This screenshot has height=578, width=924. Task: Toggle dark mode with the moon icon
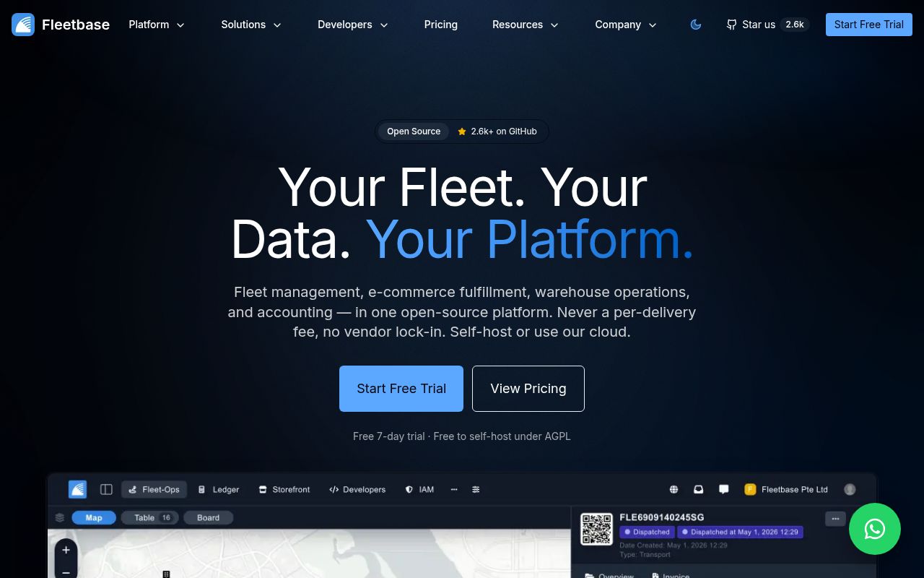pos(696,25)
